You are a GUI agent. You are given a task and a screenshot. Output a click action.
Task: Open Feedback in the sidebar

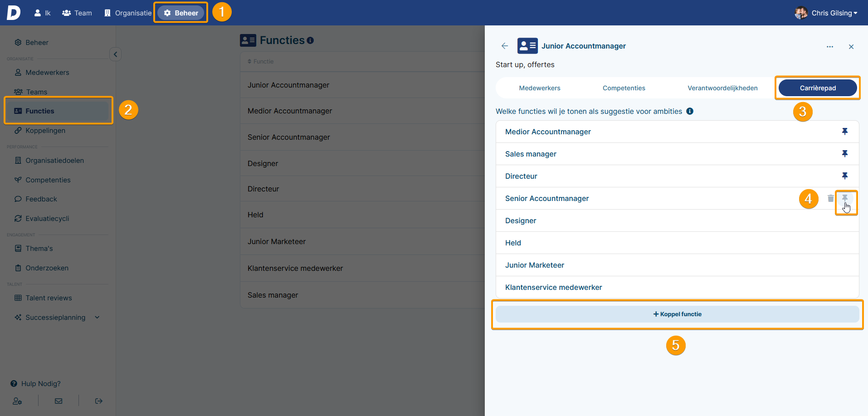tap(36, 199)
